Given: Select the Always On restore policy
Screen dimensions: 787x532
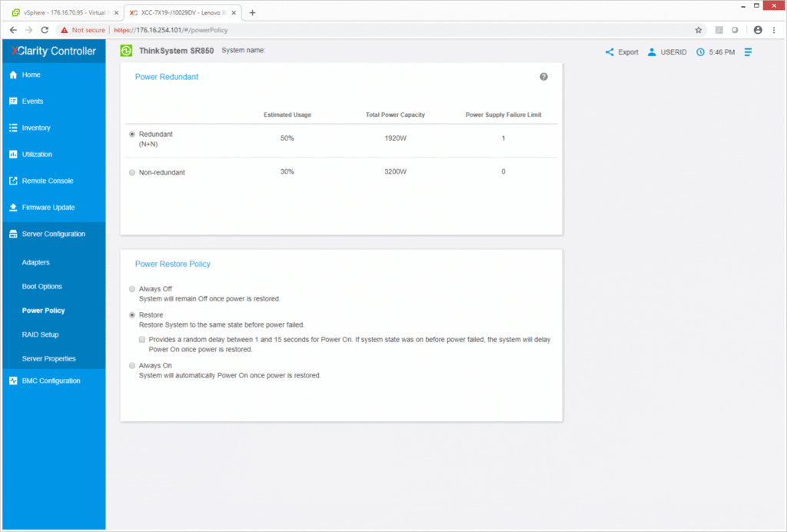Looking at the screenshot, I should [132, 366].
